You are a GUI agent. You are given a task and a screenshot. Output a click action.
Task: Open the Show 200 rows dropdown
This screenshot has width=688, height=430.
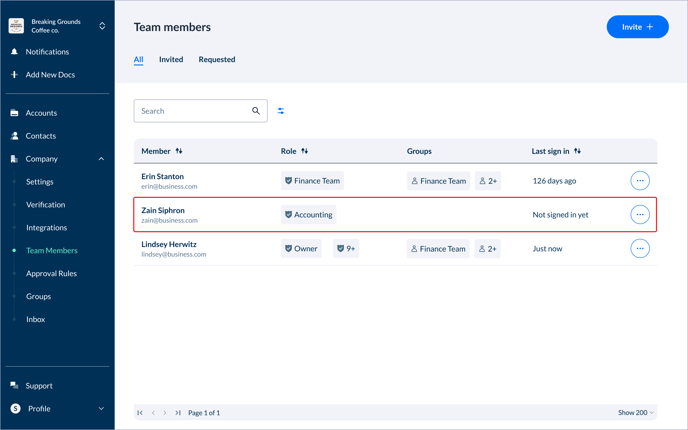coord(636,412)
